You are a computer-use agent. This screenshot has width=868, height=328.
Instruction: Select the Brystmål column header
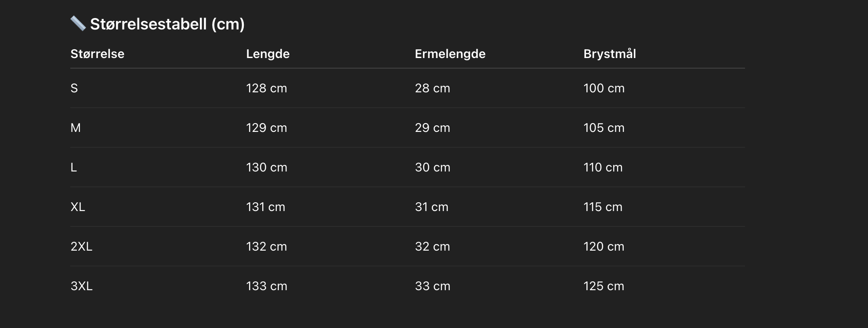609,54
